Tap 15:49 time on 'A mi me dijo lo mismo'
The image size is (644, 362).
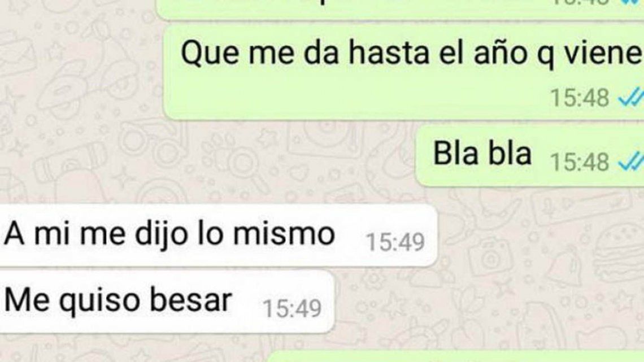click(x=395, y=242)
